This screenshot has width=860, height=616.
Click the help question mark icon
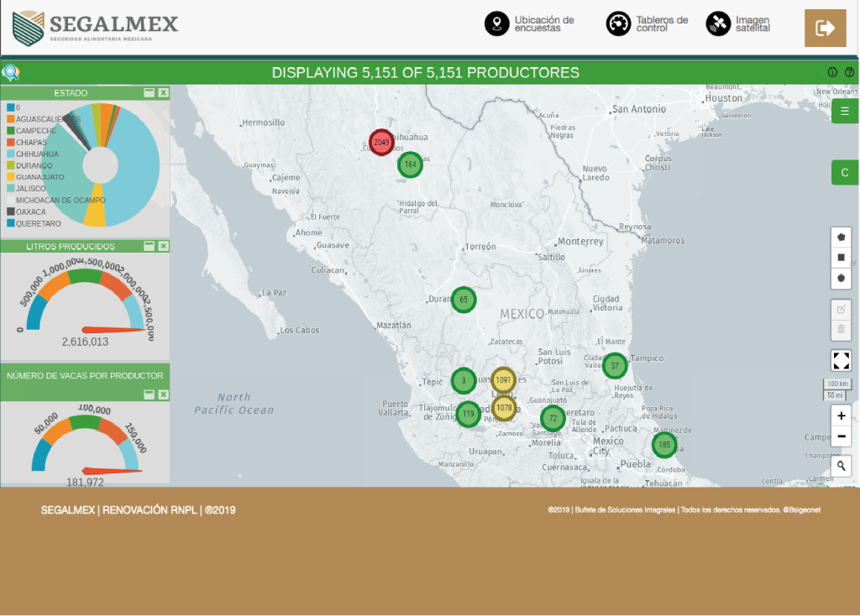click(x=849, y=72)
